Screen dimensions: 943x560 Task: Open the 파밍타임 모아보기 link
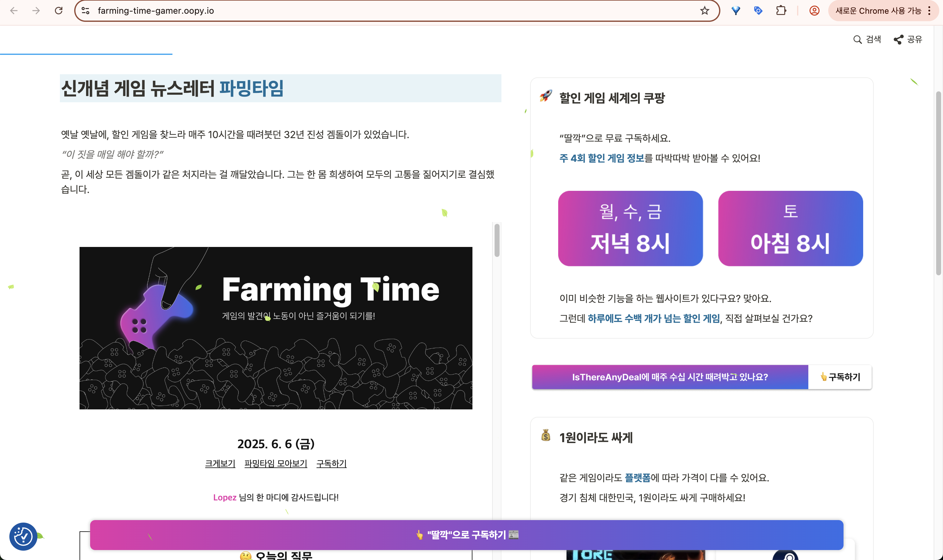[276, 463]
